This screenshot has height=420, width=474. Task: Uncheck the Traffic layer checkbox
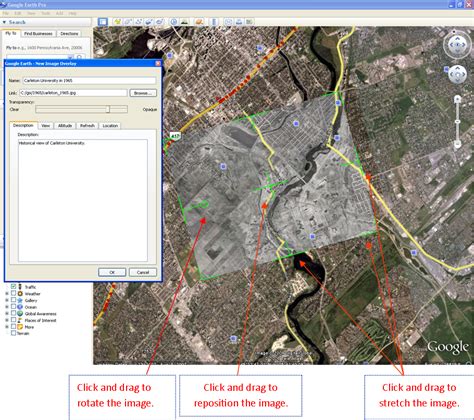tap(13, 286)
